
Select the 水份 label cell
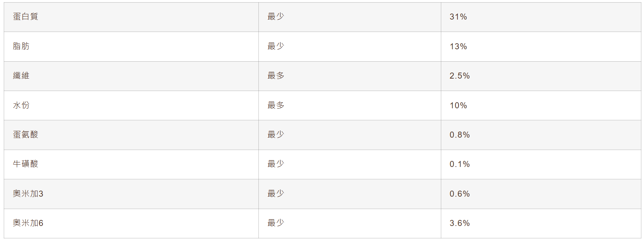point(21,105)
